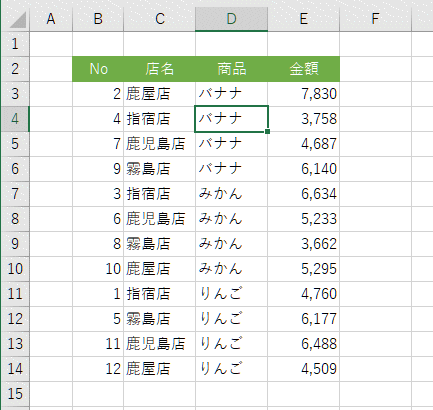Select 鹿児島店 cell in row 5
This screenshot has width=433, height=410.
159,144
